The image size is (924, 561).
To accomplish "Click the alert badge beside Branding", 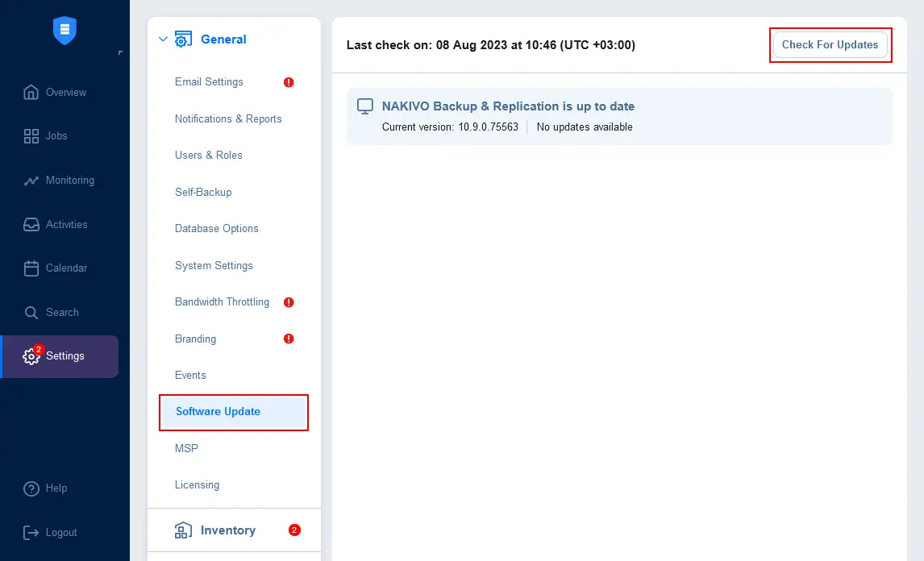I will tap(289, 339).
